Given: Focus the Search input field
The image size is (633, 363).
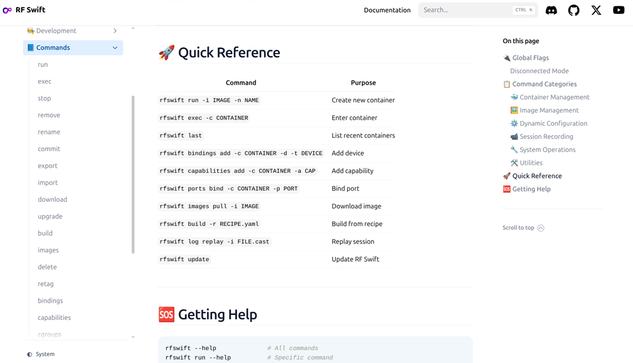Looking at the screenshot, I should pos(478,10).
